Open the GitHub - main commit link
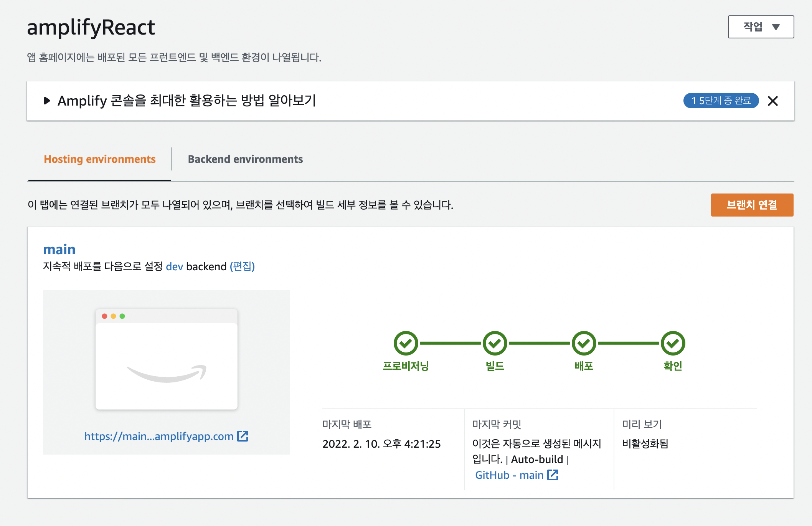This screenshot has width=812, height=526. click(x=509, y=475)
